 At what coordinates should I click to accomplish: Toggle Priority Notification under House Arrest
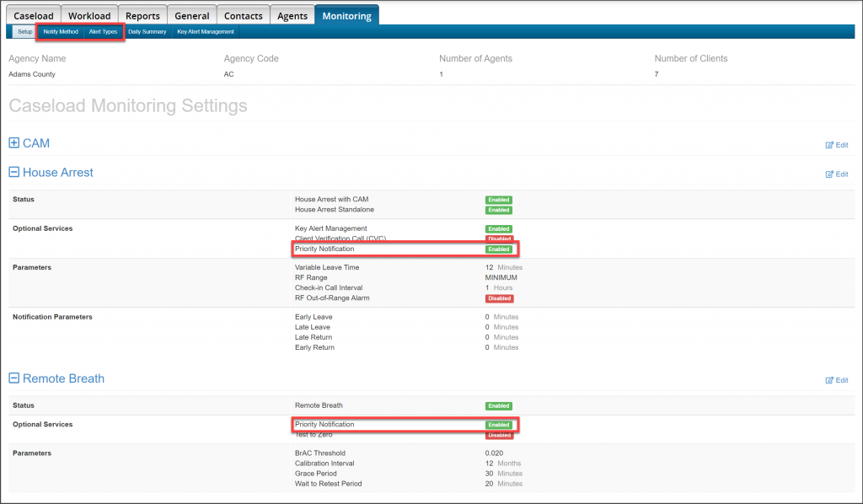click(x=498, y=249)
